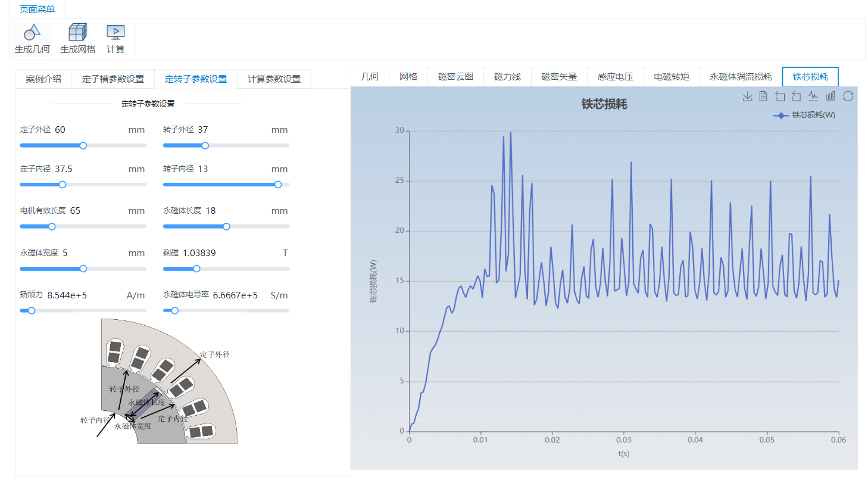
Task: Switch chart to bar type icon
Action: [830, 96]
